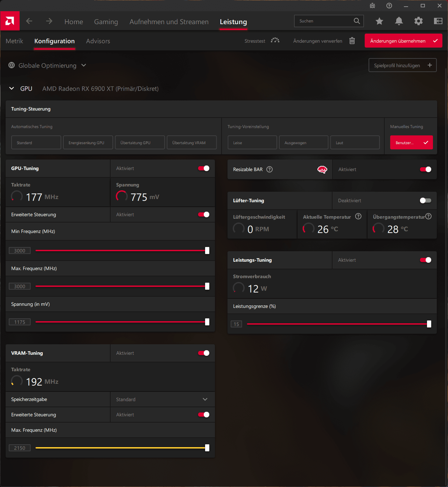Click VRAM Max. Frequenz yellow slider handle
Image resolution: width=448 pixels, height=487 pixels.
coord(207,448)
